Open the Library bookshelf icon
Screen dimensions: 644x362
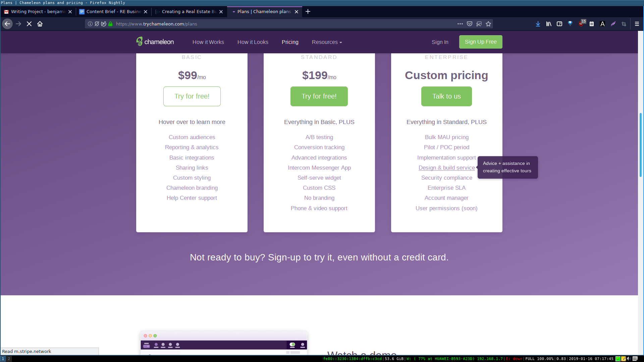coord(549,24)
